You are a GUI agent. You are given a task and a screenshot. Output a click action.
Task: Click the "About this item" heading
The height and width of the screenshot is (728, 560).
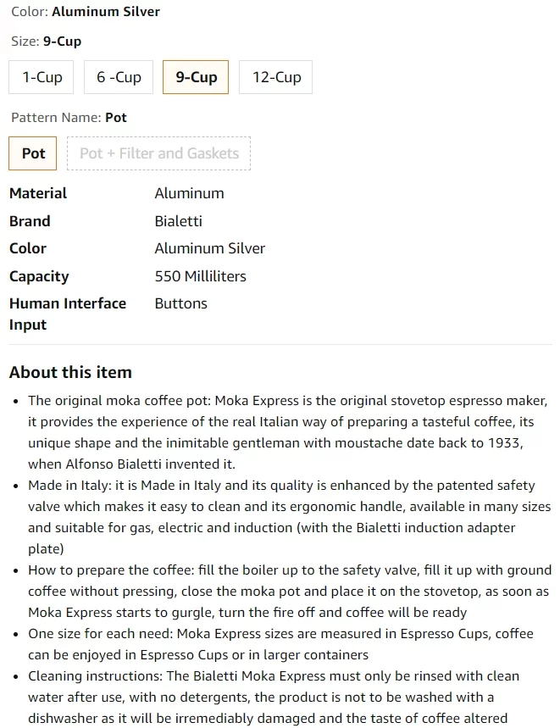[70, 372]
